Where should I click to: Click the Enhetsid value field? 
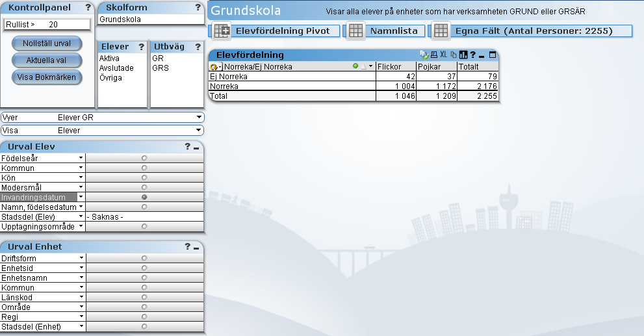pos(144,268)
